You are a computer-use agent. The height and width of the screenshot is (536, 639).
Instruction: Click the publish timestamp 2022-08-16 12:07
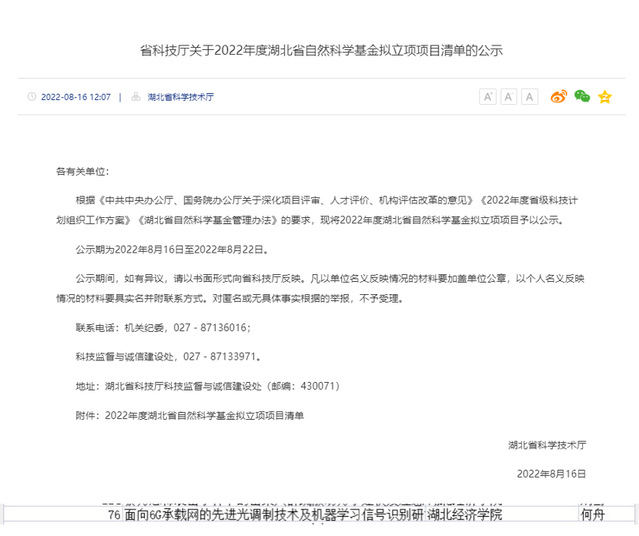coord(75,98)
